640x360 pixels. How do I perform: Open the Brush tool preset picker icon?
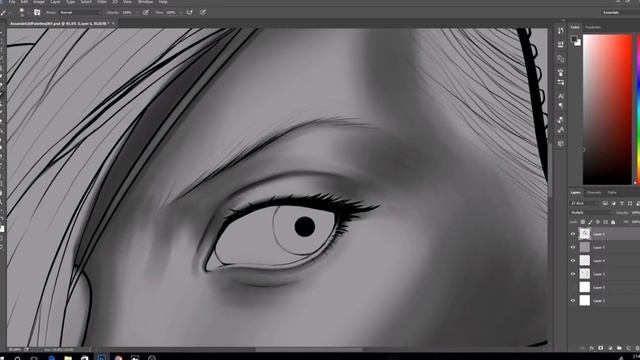4,12
